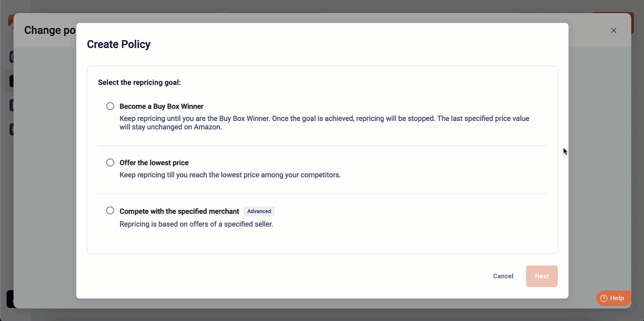Click the Advanced badge
This screenshot has width=644, height=321.
pyautogui.click(x=259, y=211)
